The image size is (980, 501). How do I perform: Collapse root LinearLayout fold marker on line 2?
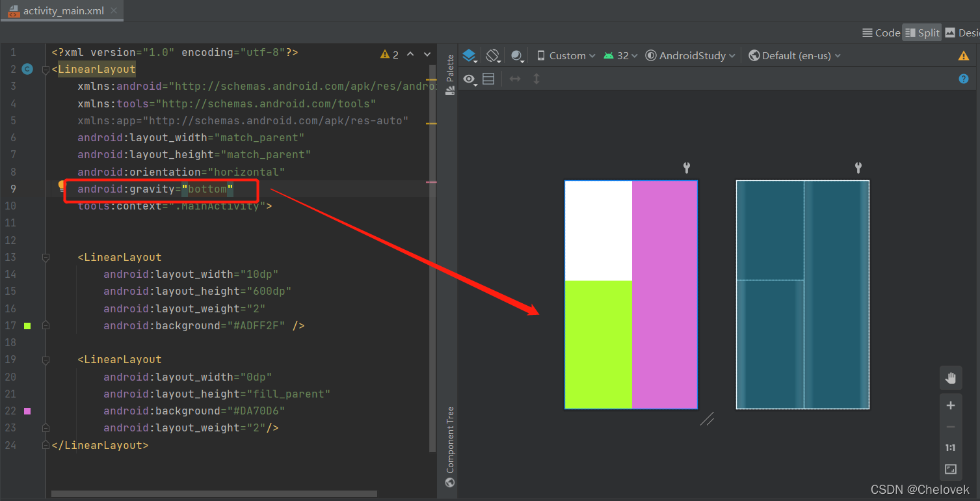[x=46, y=70]
